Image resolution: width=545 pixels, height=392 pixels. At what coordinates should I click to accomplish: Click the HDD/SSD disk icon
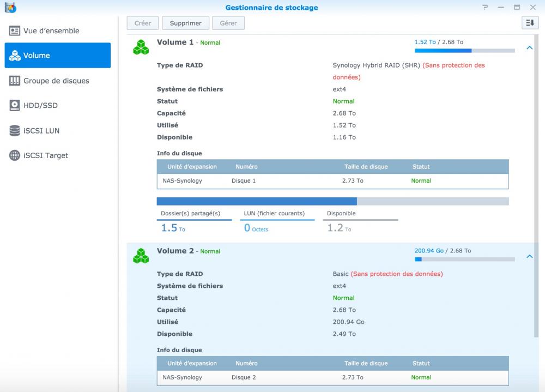15,106
